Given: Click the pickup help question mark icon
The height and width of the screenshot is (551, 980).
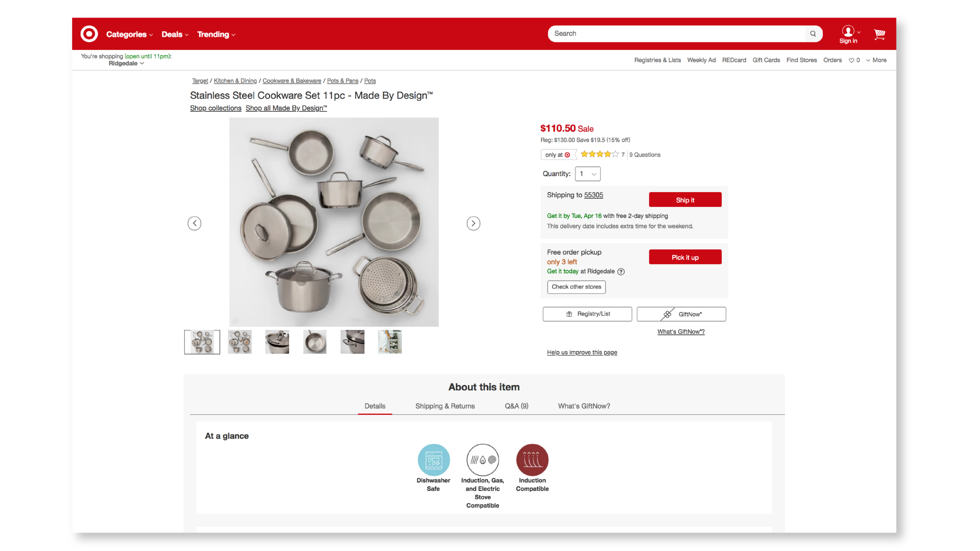Looking at the screenshot, I should [621, 271].
